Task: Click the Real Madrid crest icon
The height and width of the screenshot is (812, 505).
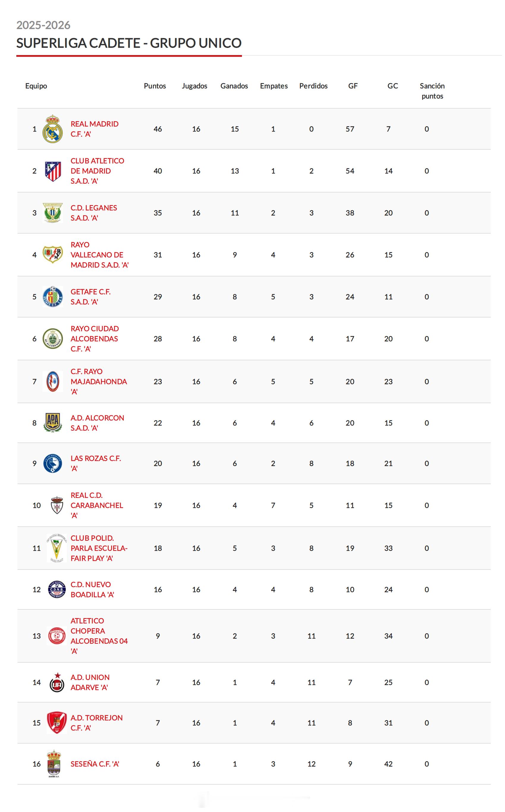Action: coord(53,129)
